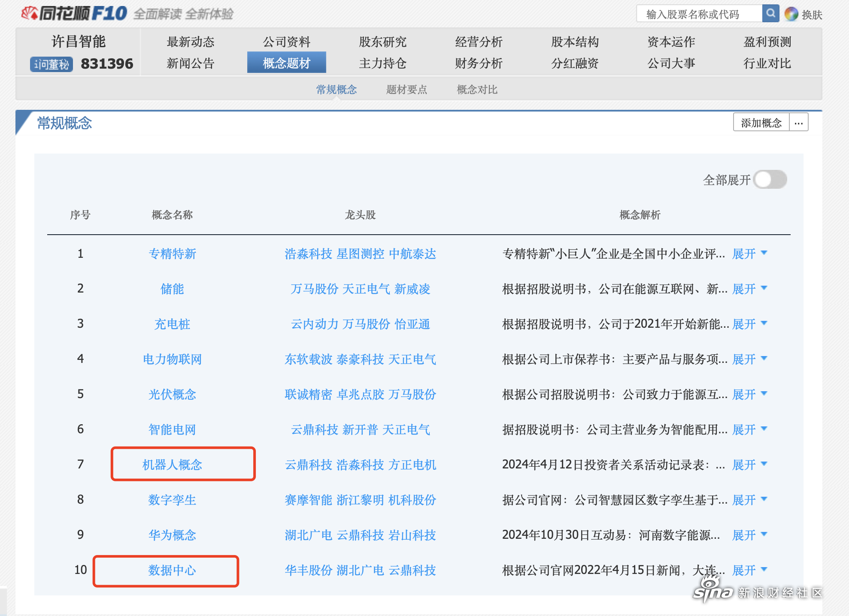Open the 股东研究 menu
The height and width of the screenshot is (616, 849).
tap(383, 42)
